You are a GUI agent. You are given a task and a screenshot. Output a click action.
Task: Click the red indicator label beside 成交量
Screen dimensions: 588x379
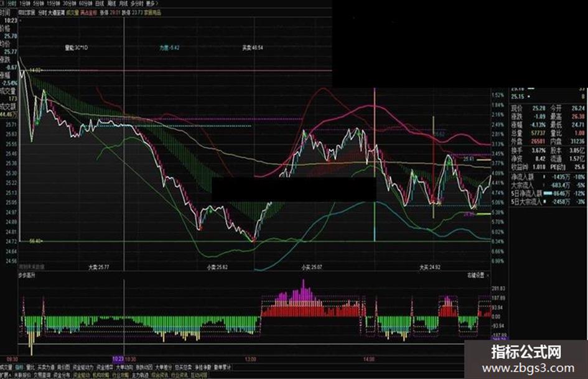[88, 12]
